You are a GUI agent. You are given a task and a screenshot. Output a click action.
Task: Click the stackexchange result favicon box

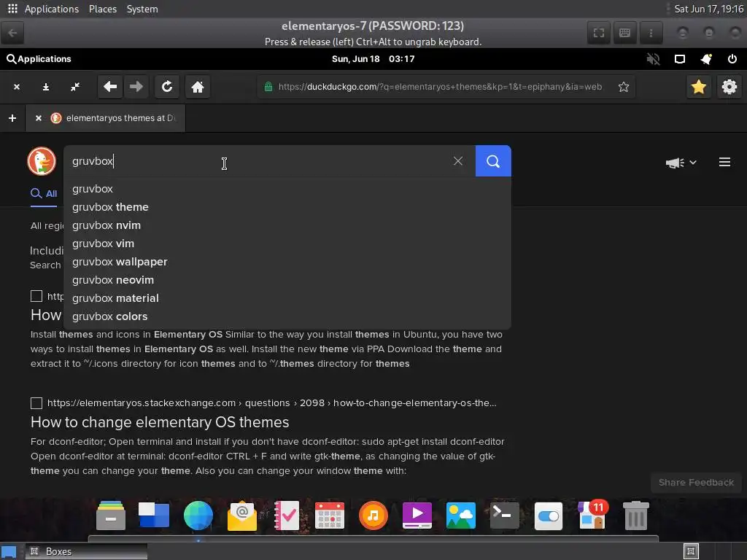pyautogui.click(x=36, y=402)
